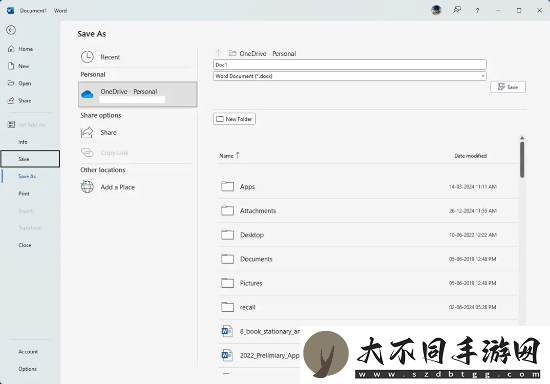
Task: Click the scrollbar up arrow
Action: 522,138
